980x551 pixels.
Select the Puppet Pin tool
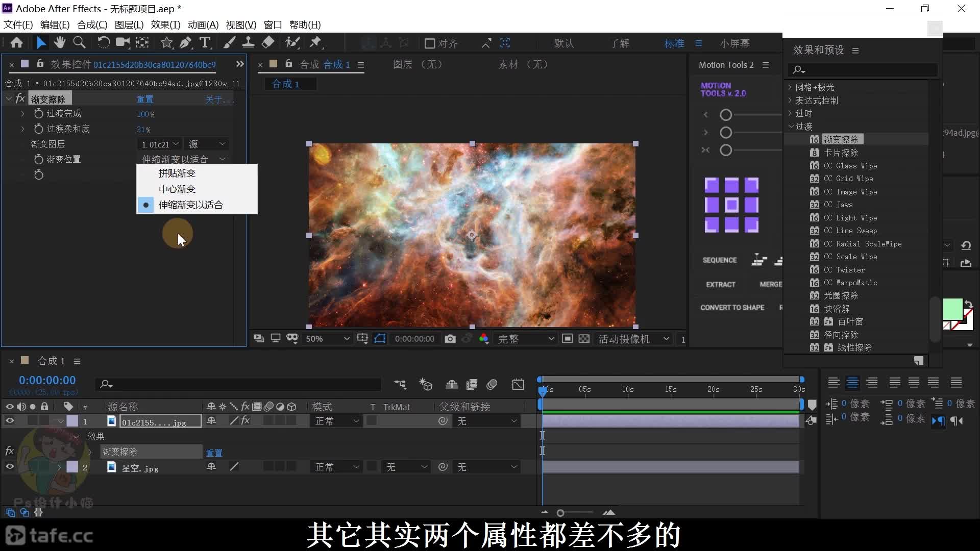pyautogui.click(x=316, y=43)
